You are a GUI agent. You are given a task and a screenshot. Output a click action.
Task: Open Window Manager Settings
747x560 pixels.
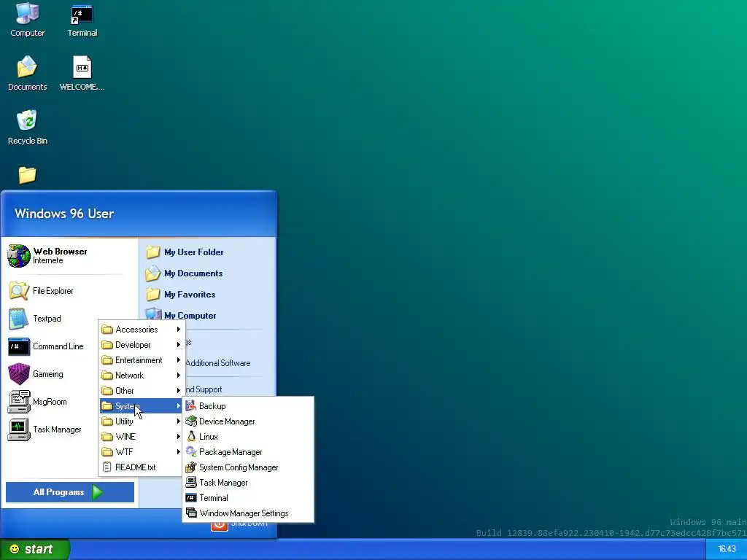[248, 513]
